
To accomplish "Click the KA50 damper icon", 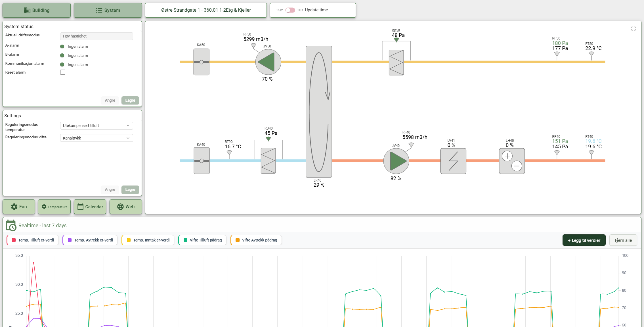I will click(201, 62).
